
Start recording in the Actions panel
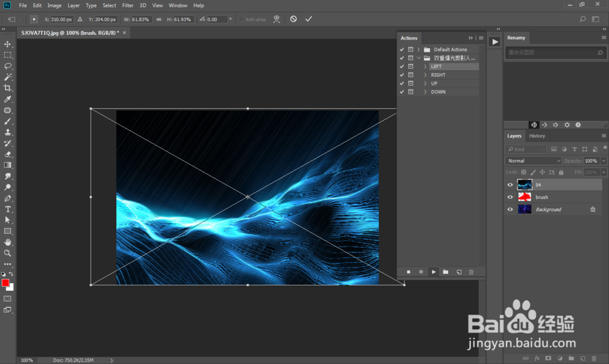click(x=421, y=272)
